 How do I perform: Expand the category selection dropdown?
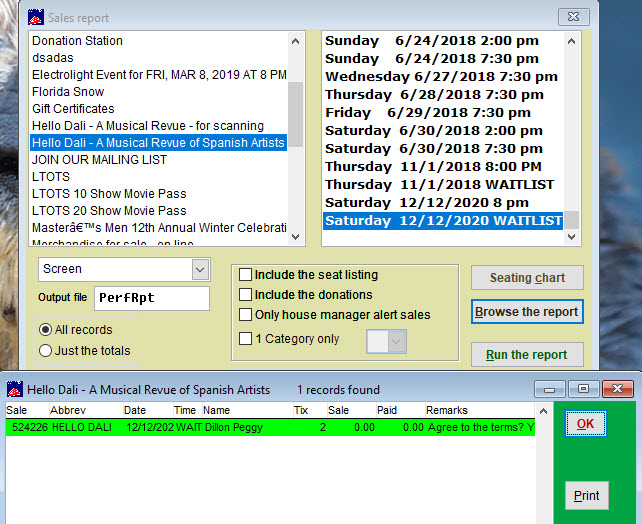(x=396, y=341)
